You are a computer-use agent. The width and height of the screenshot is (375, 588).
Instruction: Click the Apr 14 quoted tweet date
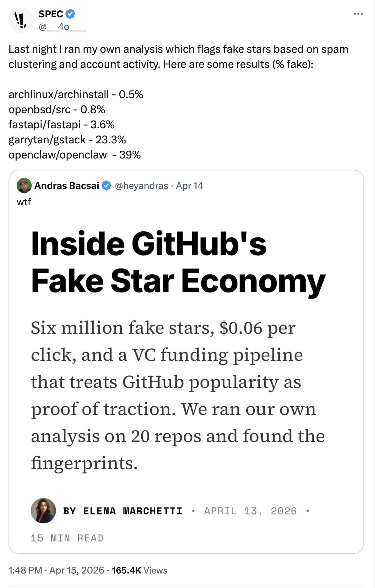189,186
